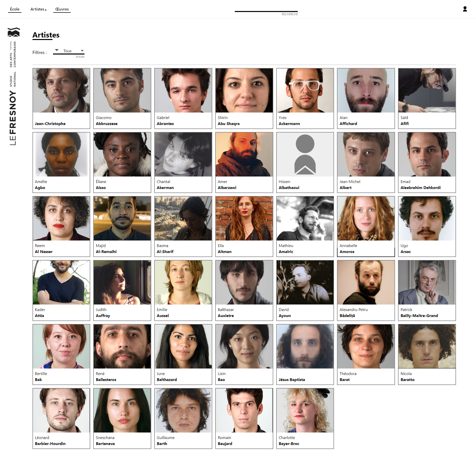Open Lixin Bao's portrait

tap(244, 346)
